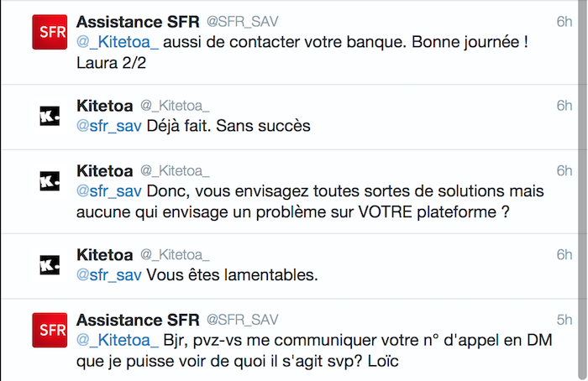Open Kitetoa's avatar on the "VOTRE plateforme" tweet
This screenshot has height=381, width=588.
50,181
